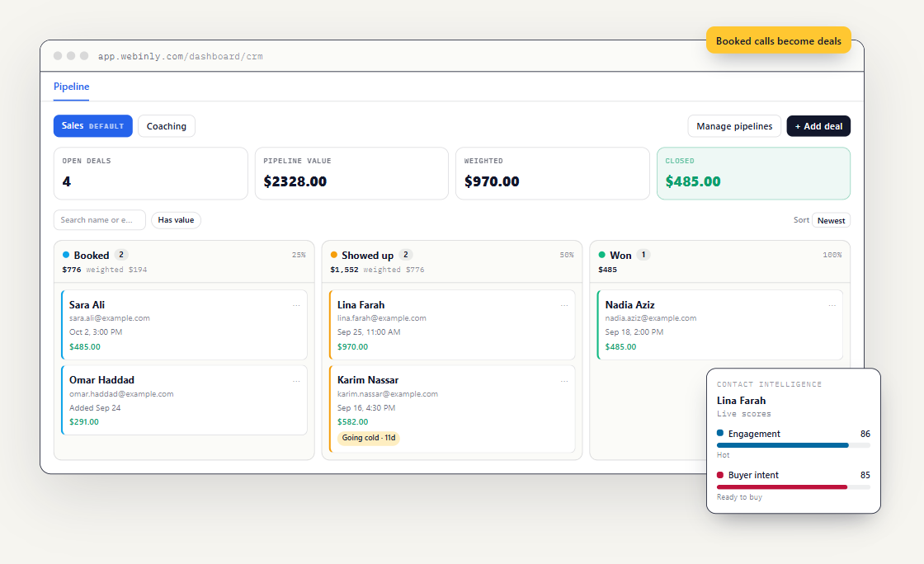The width and height of the screenshot is (924, 564).
Task: Click the $291.00 value on Omar Haddad card
Action: tap(84, 422)
